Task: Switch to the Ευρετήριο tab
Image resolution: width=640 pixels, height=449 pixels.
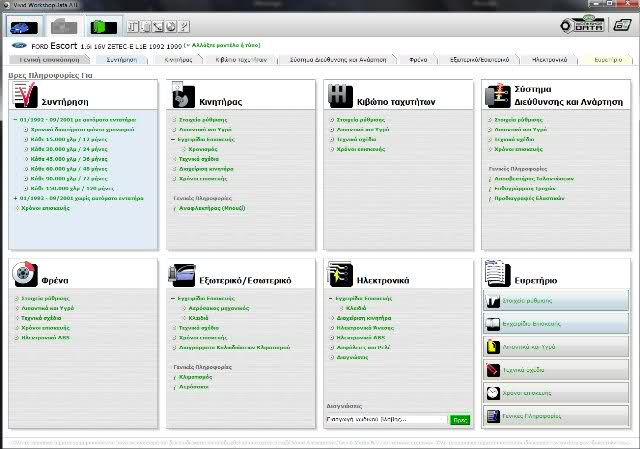Action: (x=608, y=60)
